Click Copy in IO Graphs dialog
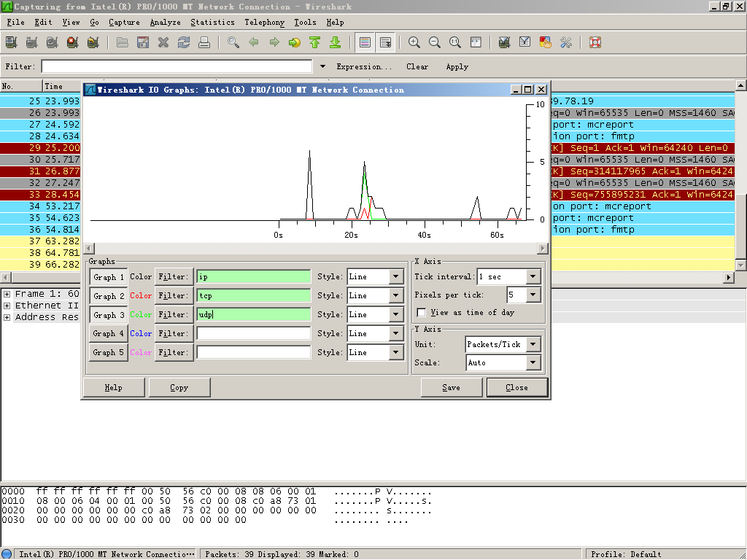This screenshot has width=747, height=560. coord(179,388)
